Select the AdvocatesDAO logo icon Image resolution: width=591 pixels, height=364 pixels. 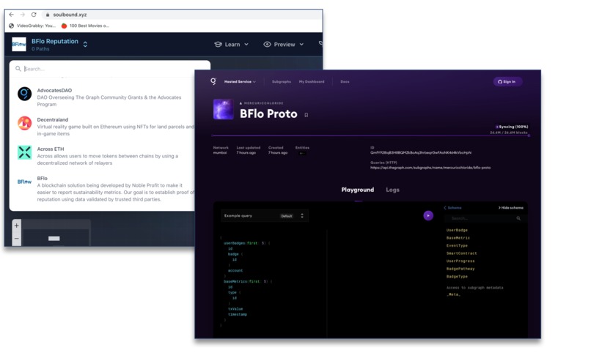[24, 93]
